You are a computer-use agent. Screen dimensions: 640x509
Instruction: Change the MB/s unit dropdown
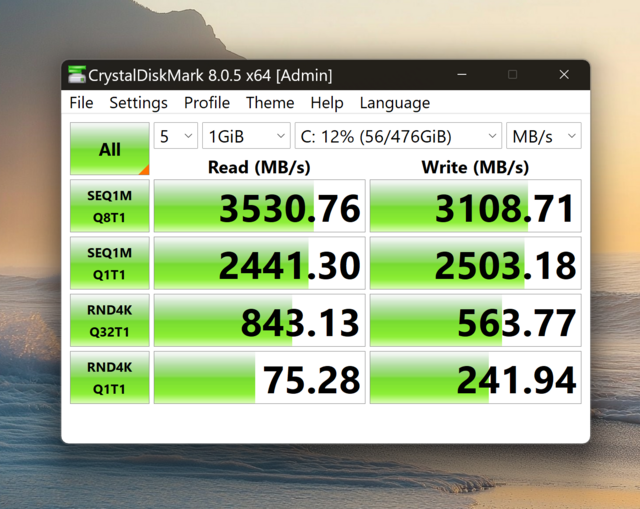[x=543, y=136]
